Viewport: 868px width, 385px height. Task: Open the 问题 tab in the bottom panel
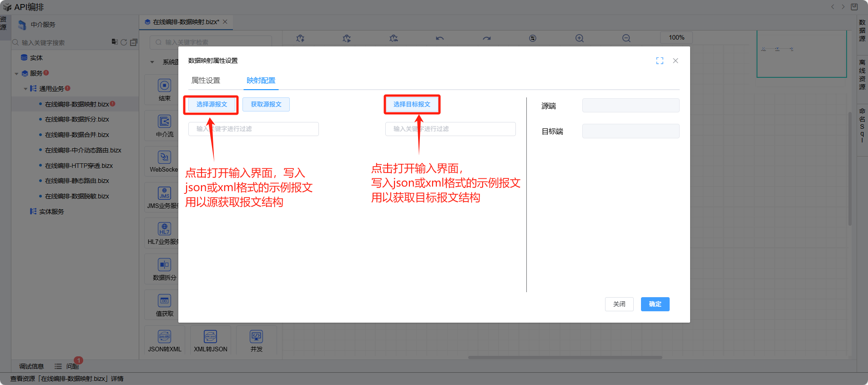(72, 366)
